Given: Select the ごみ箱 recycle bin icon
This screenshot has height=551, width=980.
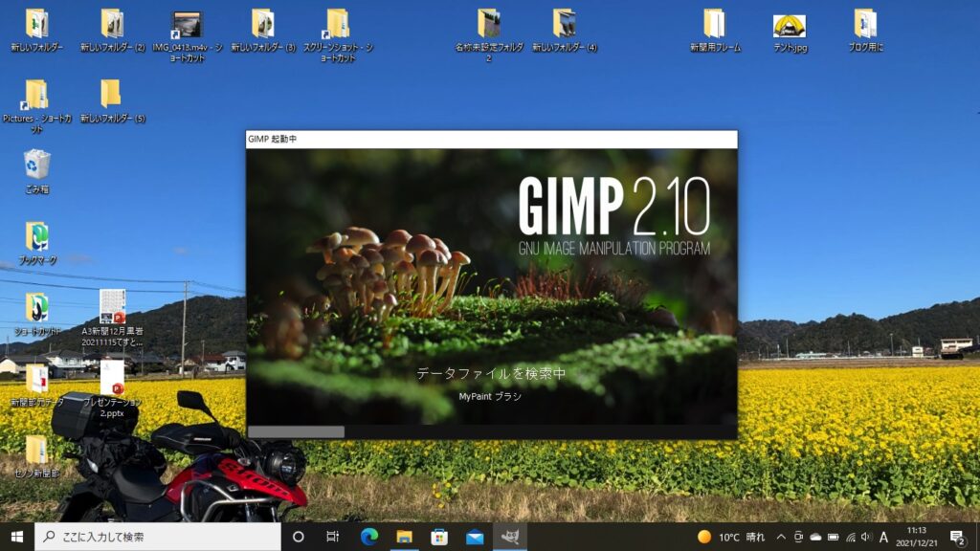Looking at the screenshot, I should tap(36, 165).
